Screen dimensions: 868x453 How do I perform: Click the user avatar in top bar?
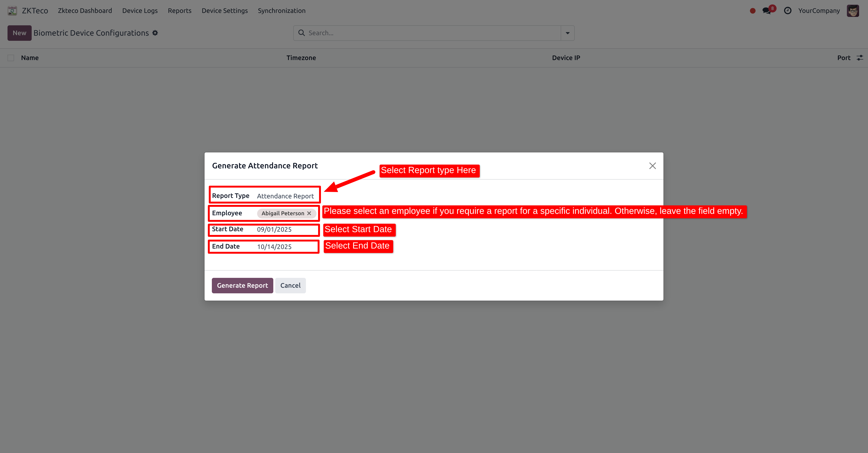[x=853, y=11]
